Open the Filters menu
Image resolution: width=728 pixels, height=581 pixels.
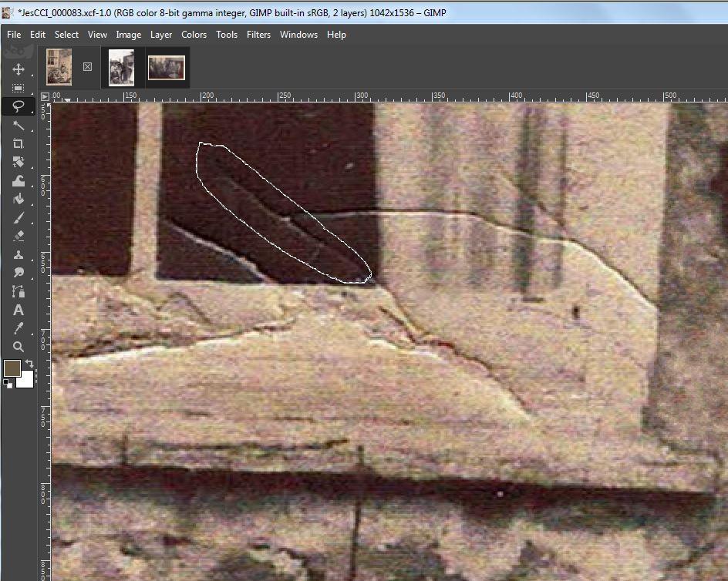[258, 35]
